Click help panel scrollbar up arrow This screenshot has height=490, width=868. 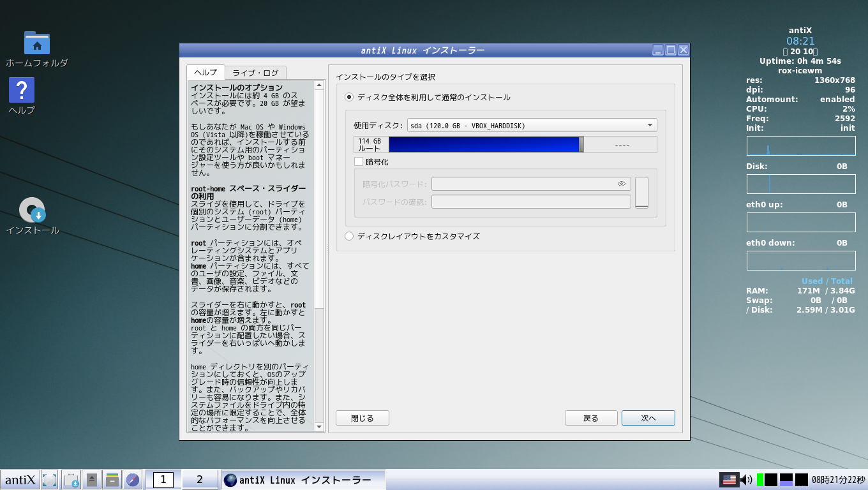pyautogui.click(x=320, y=85)
